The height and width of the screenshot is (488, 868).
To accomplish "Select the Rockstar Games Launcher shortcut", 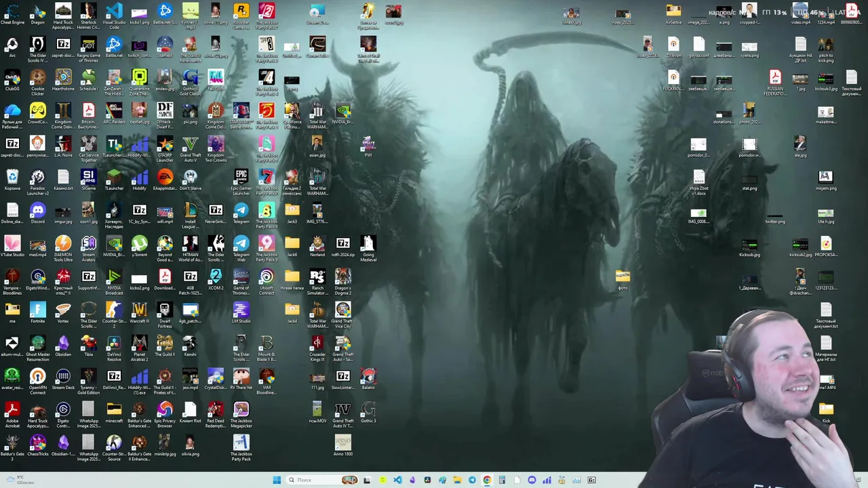I will click(x=241, y=16).
